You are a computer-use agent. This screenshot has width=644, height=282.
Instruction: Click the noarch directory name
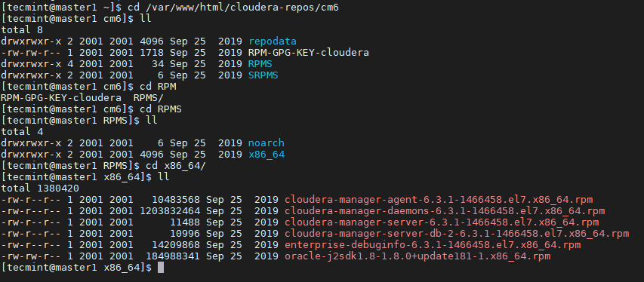pyautogui.click(x=267, y=143)
